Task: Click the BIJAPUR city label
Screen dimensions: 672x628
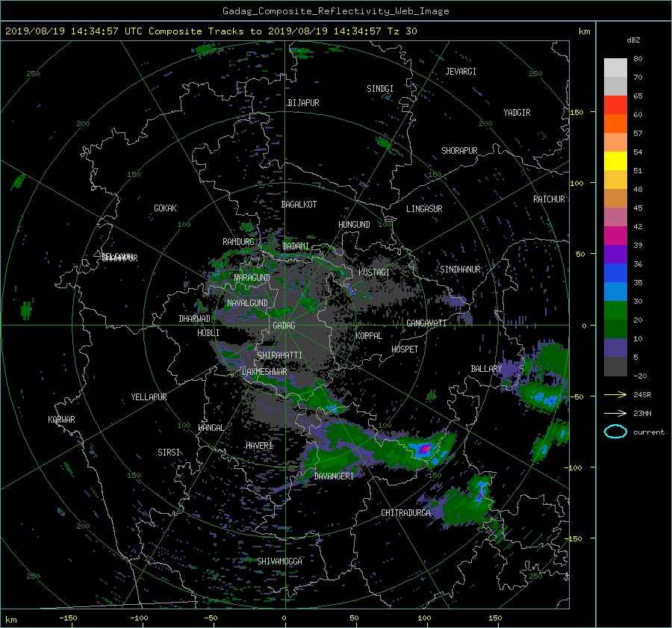Action: click(303, 103)
